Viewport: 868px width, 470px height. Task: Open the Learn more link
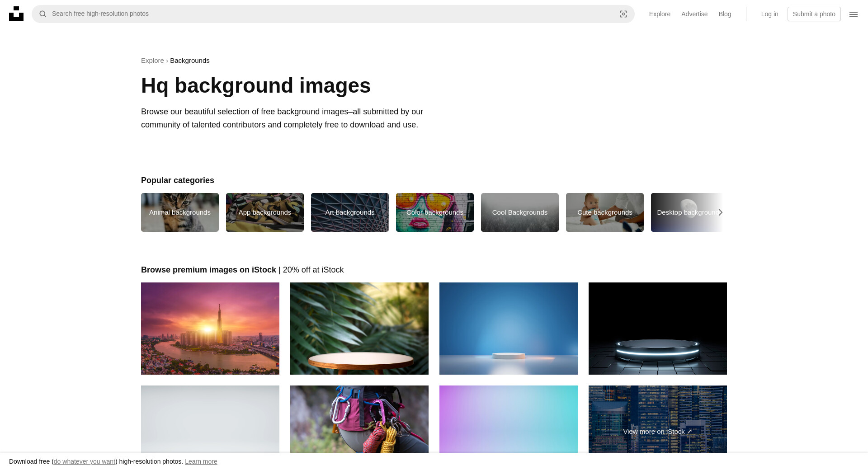(x=201, y=461)
